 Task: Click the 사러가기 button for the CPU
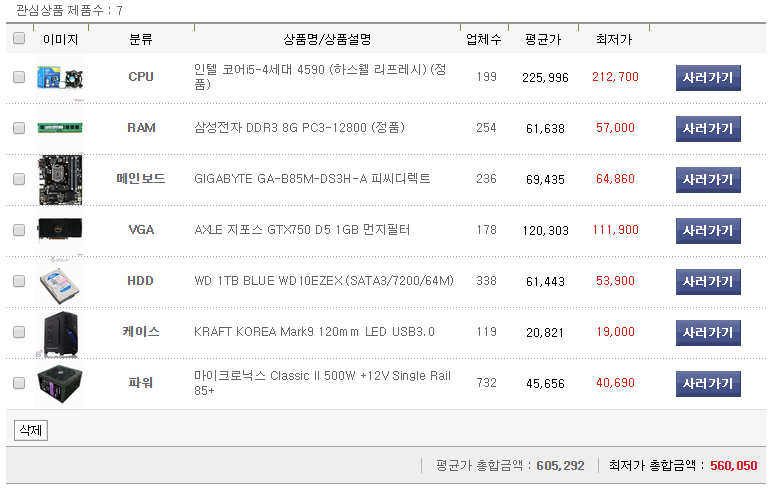(708, 77)
